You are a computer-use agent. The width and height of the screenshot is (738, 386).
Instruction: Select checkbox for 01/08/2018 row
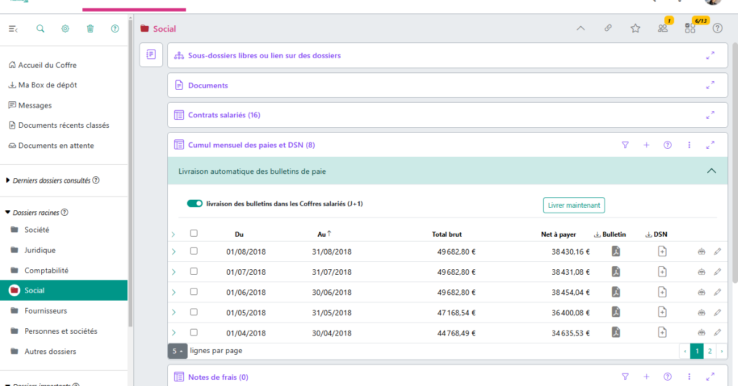(193, 251)
